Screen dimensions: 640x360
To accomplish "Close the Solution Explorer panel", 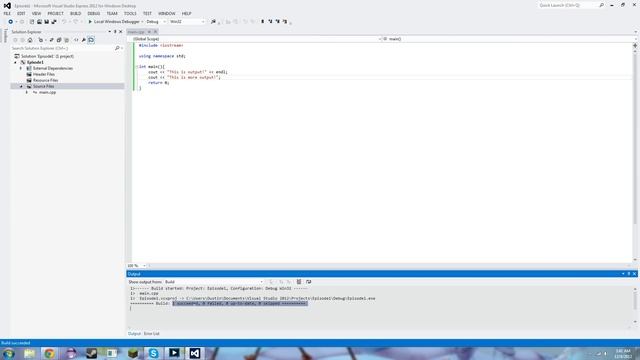I will (x=120, y=32).
